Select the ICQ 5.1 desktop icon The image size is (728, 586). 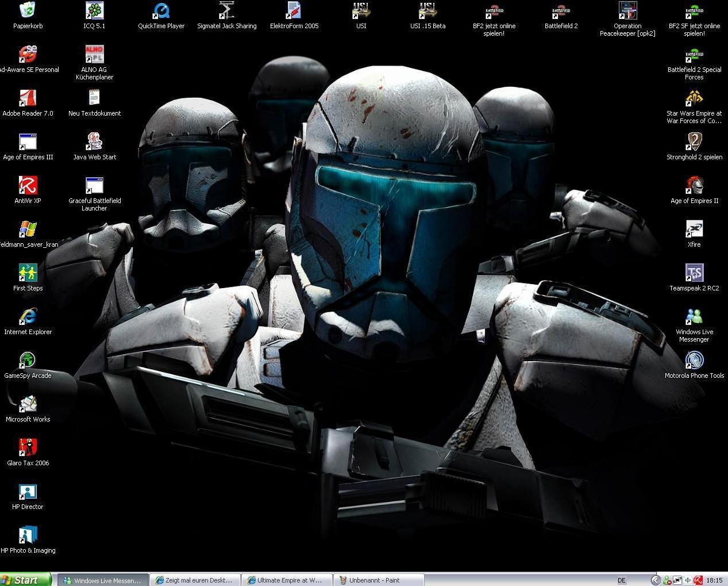point(94,10)
